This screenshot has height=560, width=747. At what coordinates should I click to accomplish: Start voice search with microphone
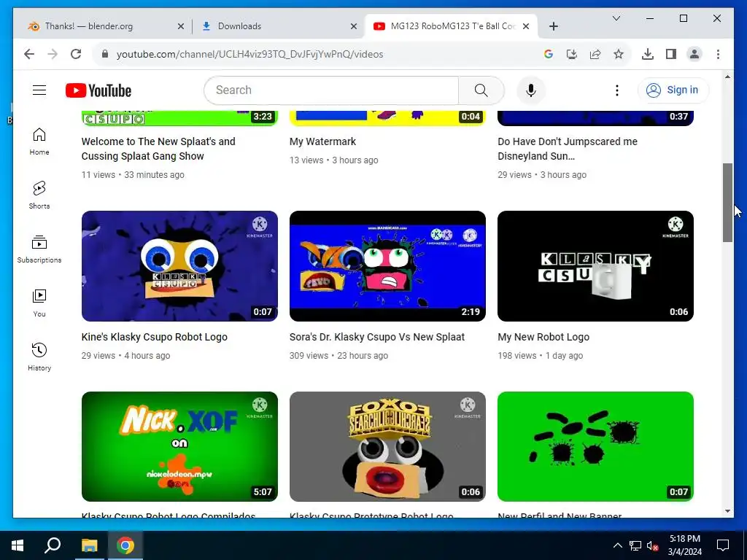[x=531, y=90]
